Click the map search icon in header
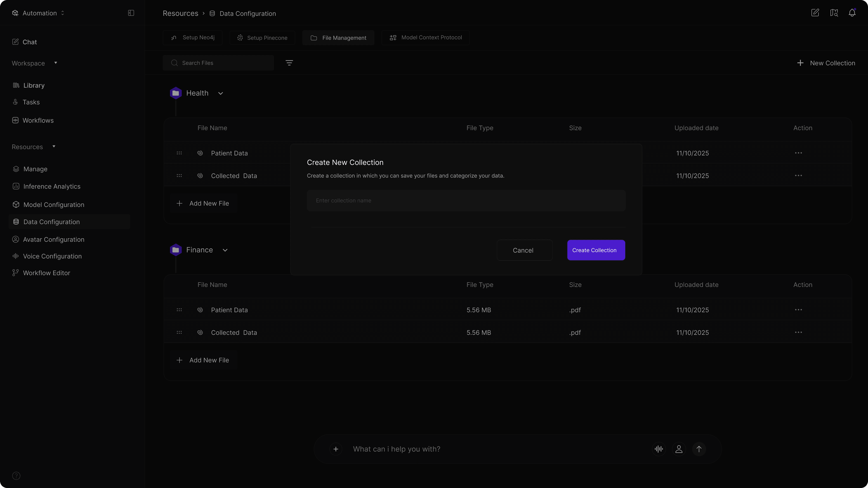This screenshot has width=868, height=488. coord(834,13)
